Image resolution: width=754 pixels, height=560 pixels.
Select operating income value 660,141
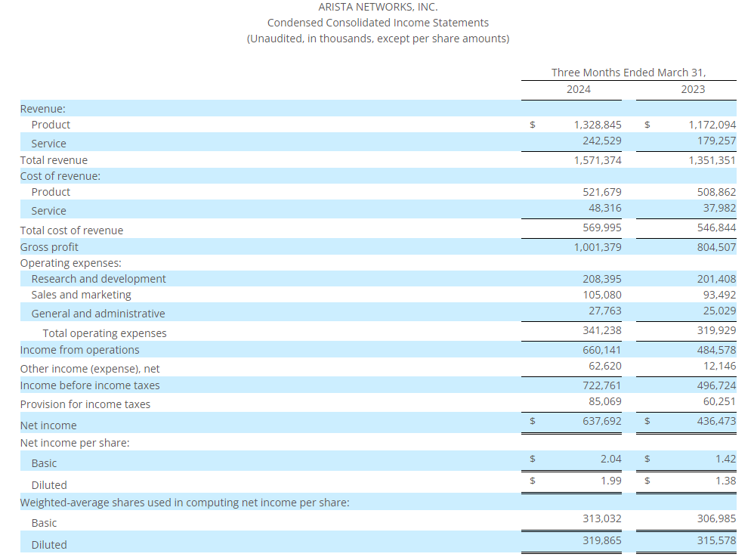pyautogui.click(x=602, y=350)
